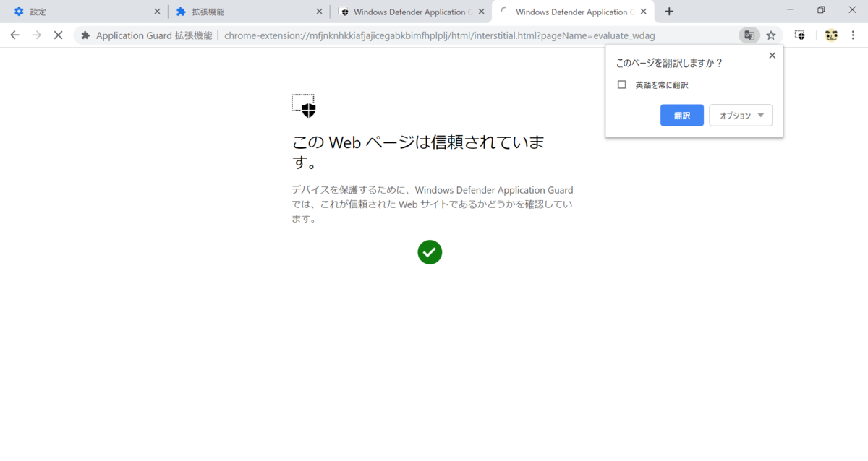868x461 pixels.
Task: Click the text このページを翻訳しますか？
Action: pos(669,63)
